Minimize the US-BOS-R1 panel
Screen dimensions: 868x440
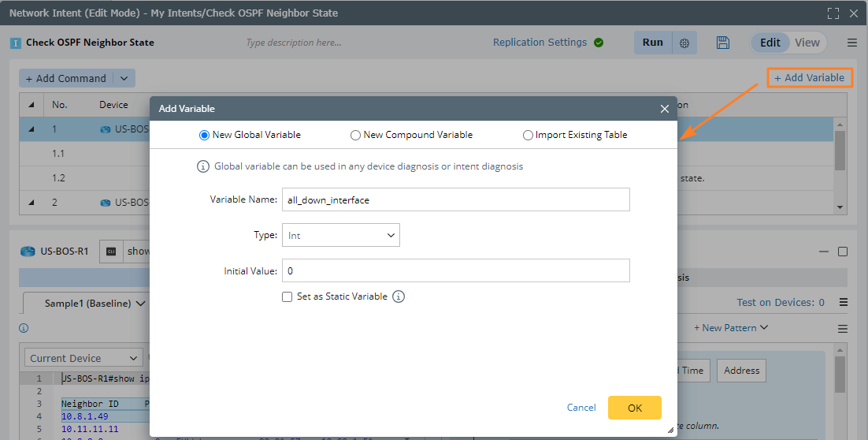tap(824, 252)
